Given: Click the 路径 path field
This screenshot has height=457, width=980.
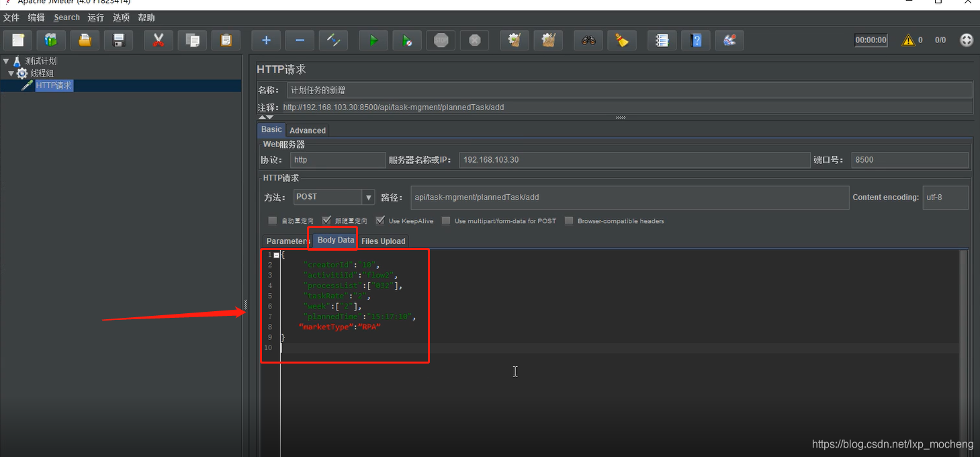Looking at the screenshot, I should (x=630, y=198).
